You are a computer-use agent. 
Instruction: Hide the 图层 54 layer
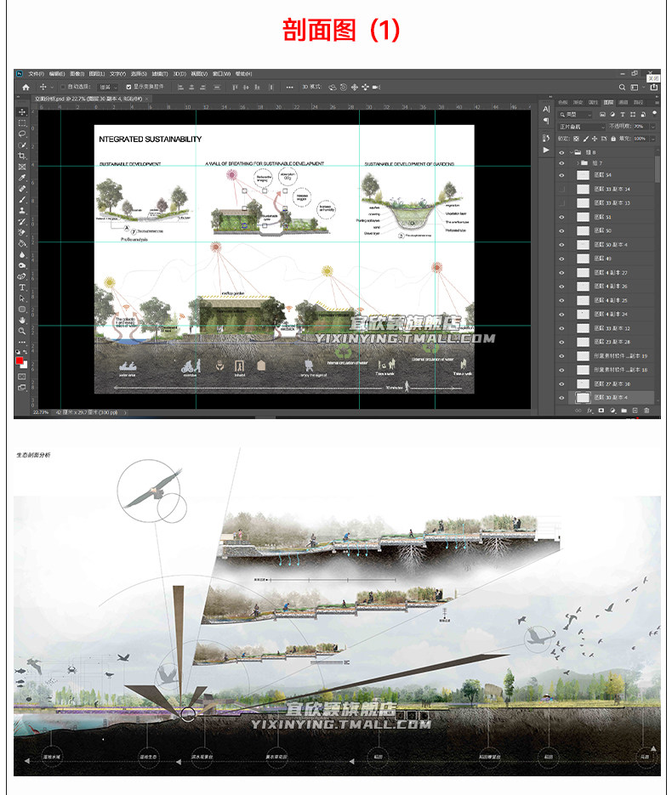click(561, 175)
